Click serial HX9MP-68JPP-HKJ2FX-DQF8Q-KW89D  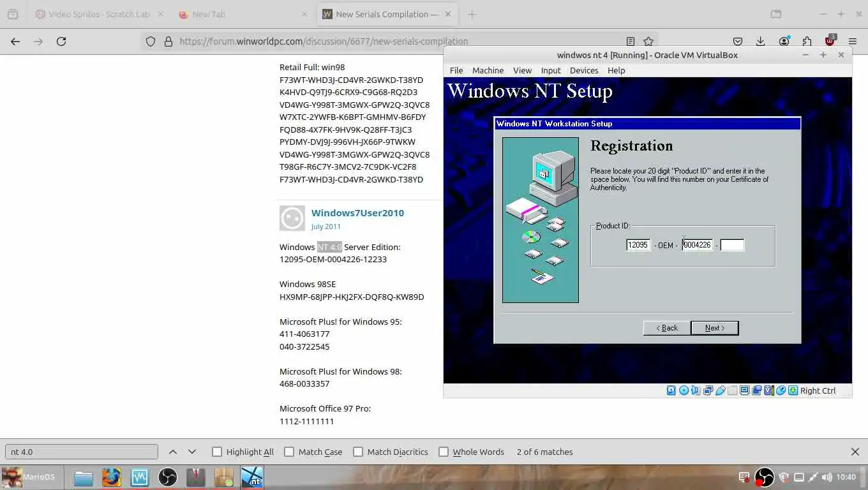tap(352, 297)
